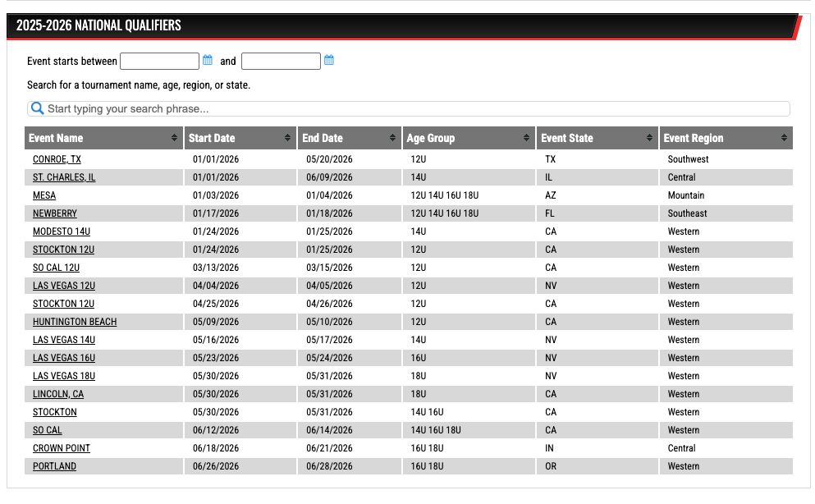This screenshot has width=815, height=504.
Task: Open the start date calendar picker icon
Action: coord(208,61)
